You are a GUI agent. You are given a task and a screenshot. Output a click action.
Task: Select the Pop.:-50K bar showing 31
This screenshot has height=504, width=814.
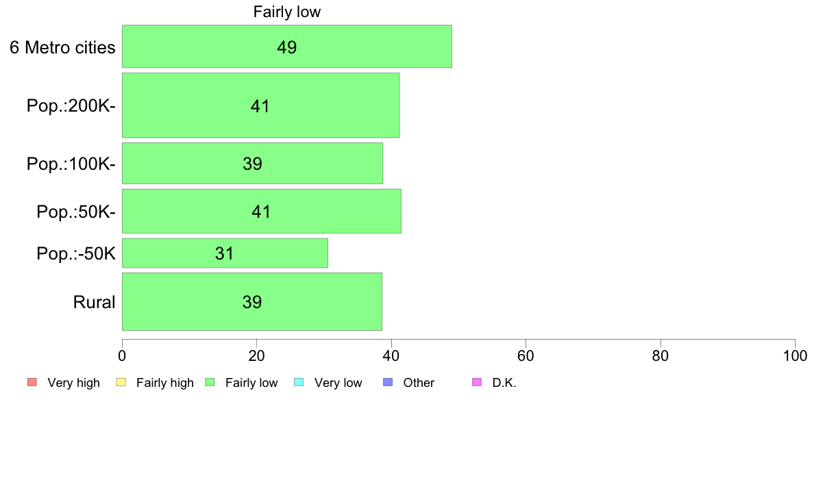pyautogui.click(x=225, y=253)
